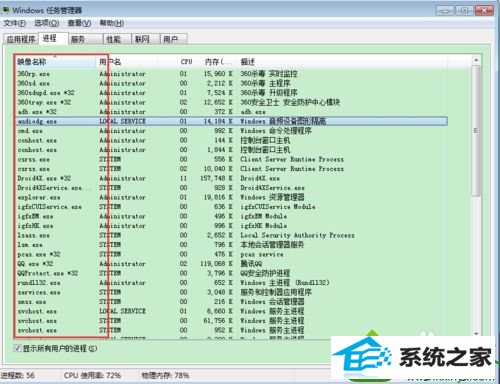The width and height of the screenshot is (500, 384).
Task: Select the 360tray.exe *32 process
Action: pos(231,102)
